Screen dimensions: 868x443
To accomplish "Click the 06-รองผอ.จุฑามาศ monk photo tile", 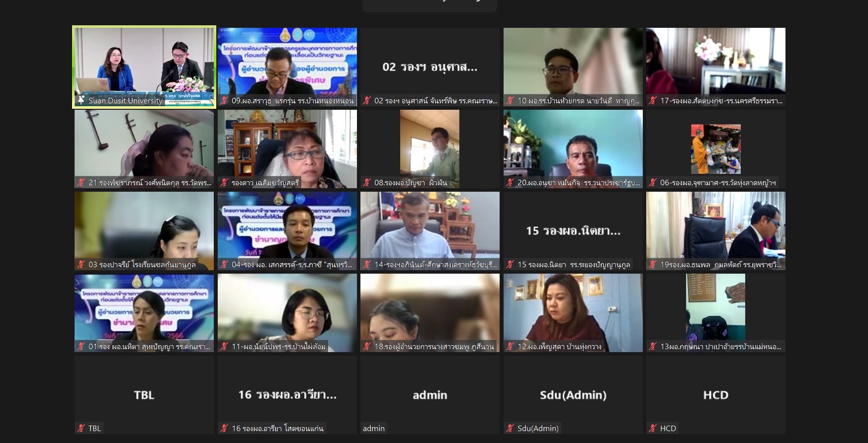I will (715, 148).
